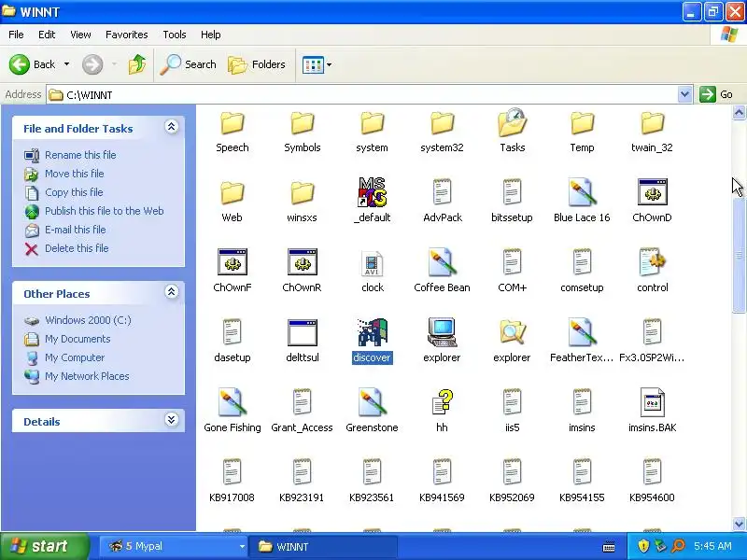Click Move this file link
The image size is (747, 560).
click(75, 174)
